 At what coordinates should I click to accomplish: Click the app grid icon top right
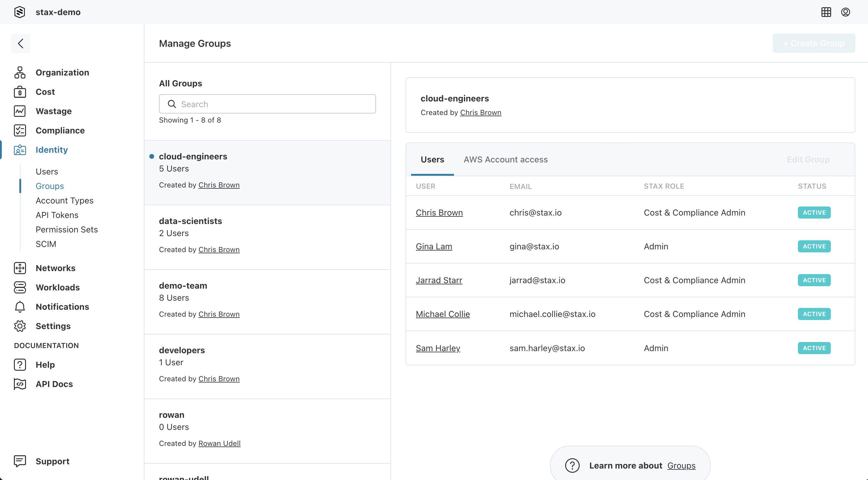click(826, 12)
